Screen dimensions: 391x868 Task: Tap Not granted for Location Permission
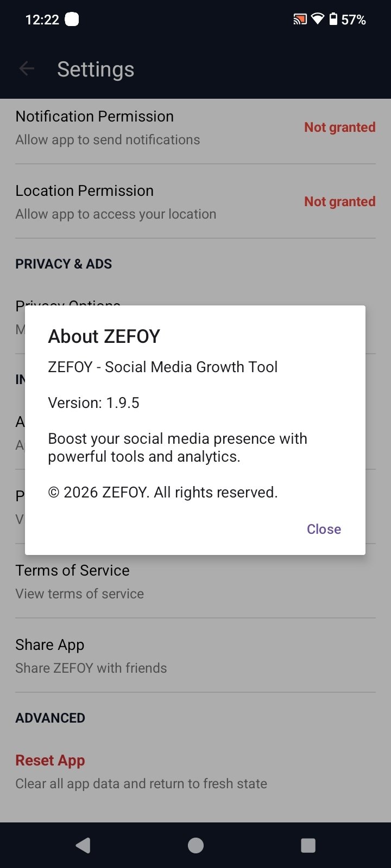339,202
